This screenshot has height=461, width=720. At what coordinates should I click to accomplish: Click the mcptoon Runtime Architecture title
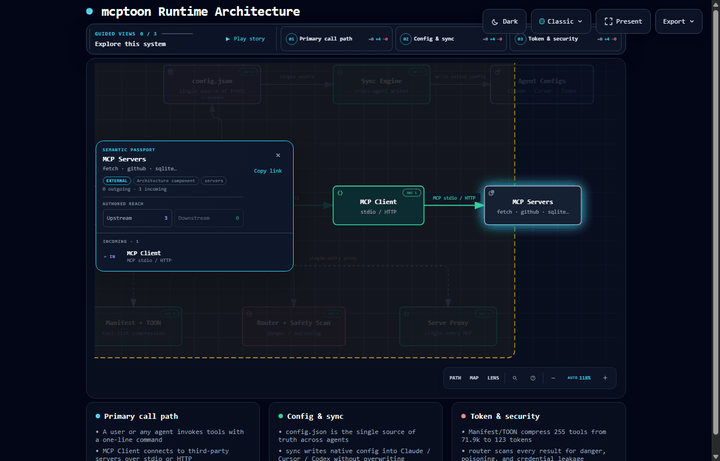[200, 11]
